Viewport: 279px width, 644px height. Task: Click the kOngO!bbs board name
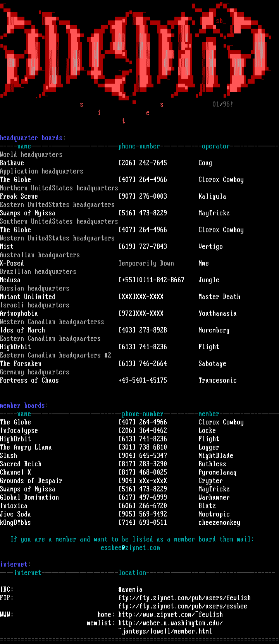pos(15,523)
